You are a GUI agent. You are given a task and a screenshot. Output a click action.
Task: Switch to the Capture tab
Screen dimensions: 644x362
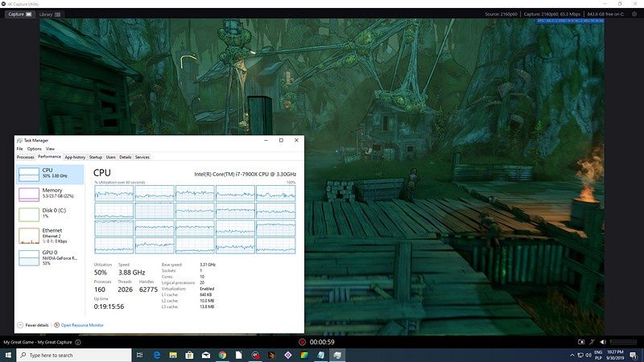[x=19, y=14]
